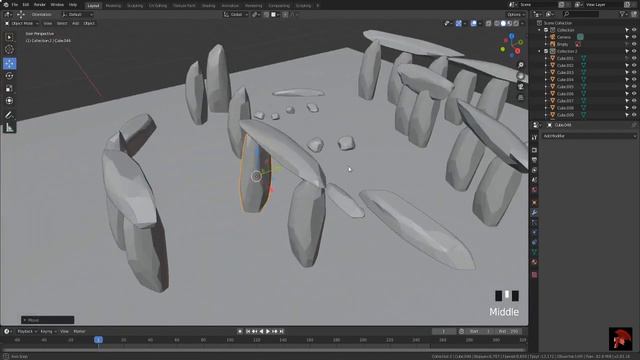Open the Render properties tab

tap(534, 150)
